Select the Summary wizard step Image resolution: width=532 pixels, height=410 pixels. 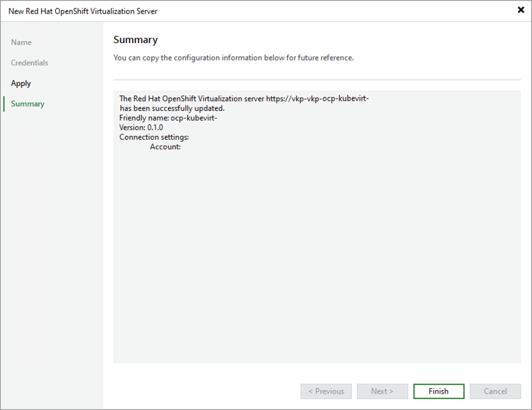[28, 104]
